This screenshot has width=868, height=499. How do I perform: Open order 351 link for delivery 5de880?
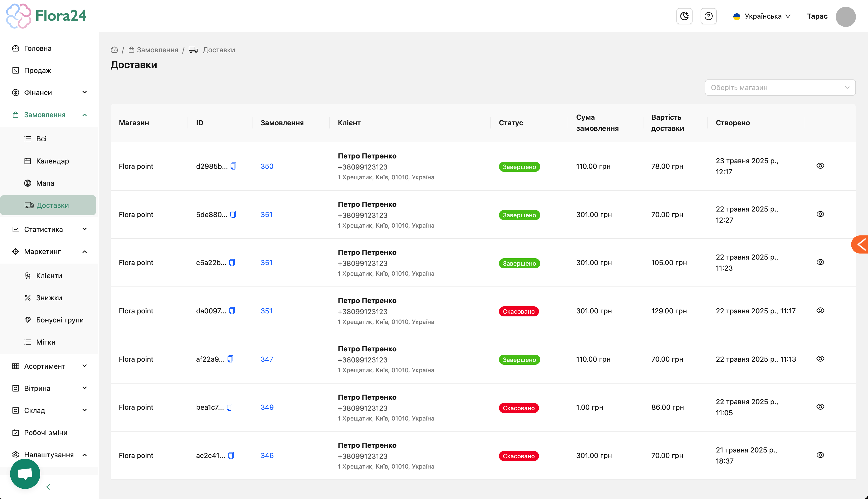267,215
